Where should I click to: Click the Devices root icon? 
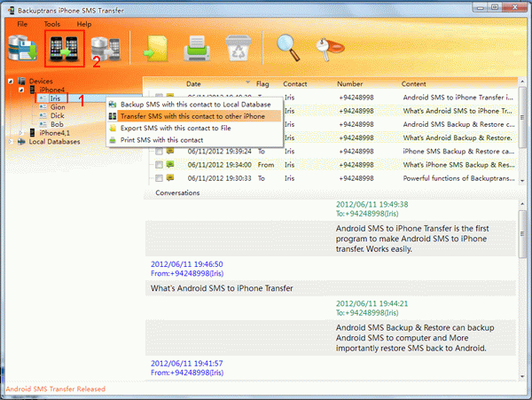21,81
